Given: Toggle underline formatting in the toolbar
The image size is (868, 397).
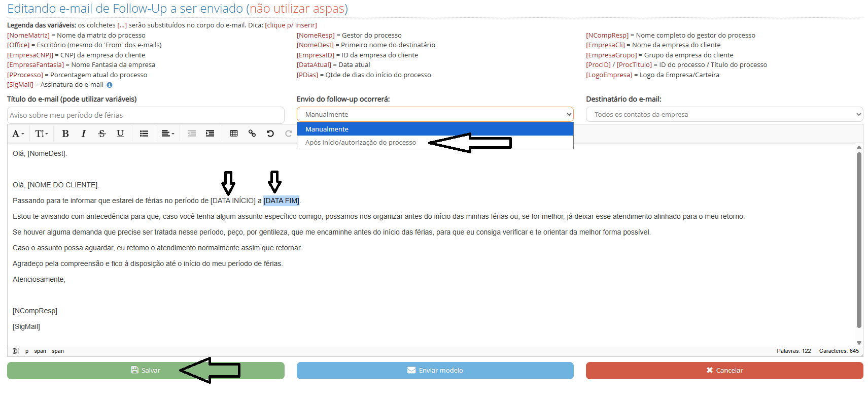Looking at the screenshot, I should tap(120, 134).
